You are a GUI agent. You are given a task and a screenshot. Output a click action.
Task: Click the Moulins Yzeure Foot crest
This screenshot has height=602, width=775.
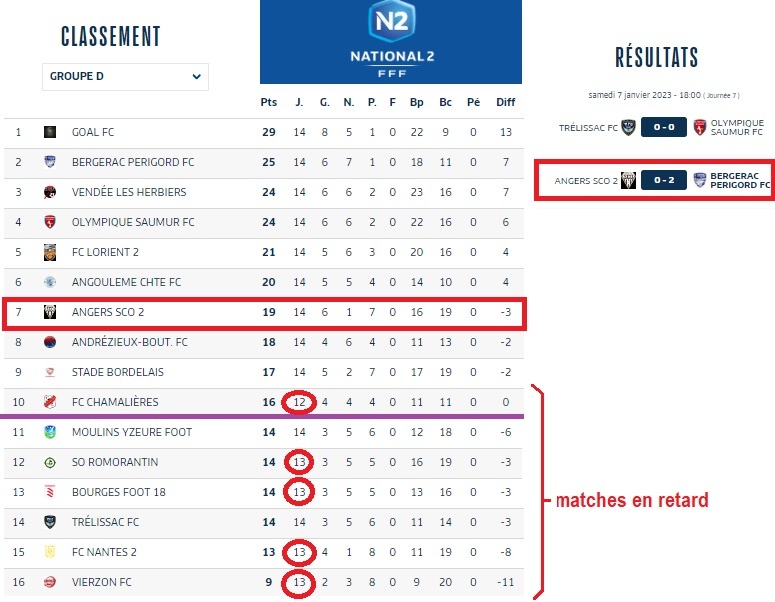[x=50, y=432]
